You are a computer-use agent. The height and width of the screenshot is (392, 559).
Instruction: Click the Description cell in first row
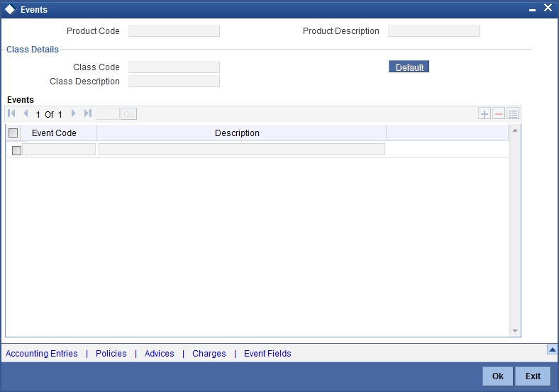pos(242,150)
